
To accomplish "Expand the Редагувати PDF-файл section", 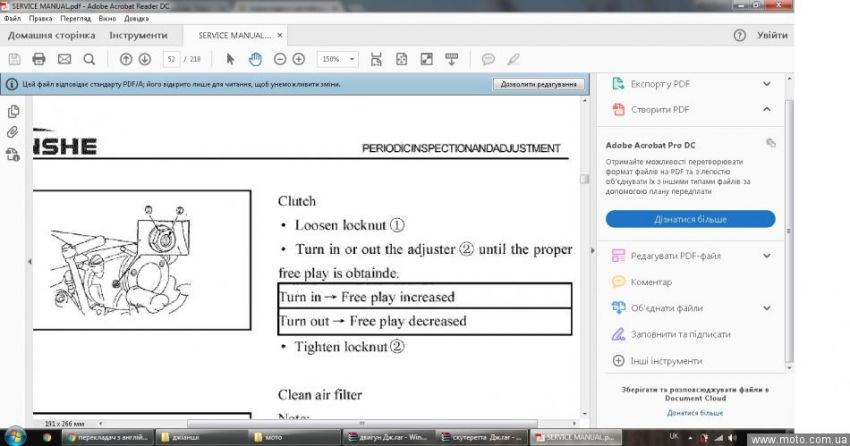I will (x=767, y=256).
